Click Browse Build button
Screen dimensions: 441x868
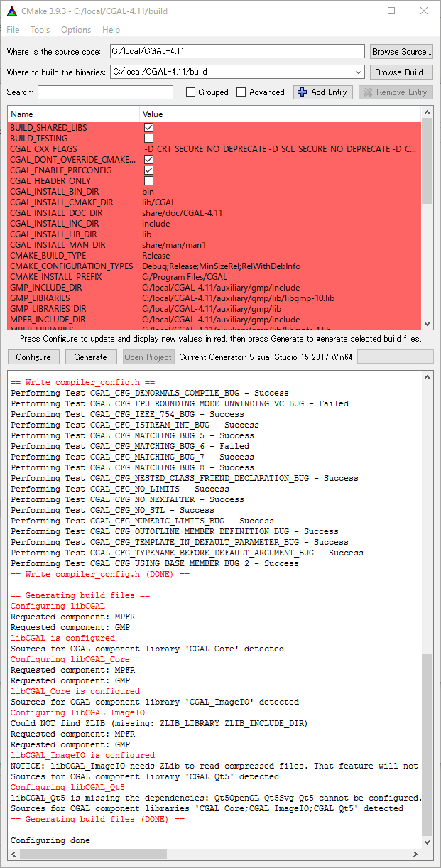(401, 72)
